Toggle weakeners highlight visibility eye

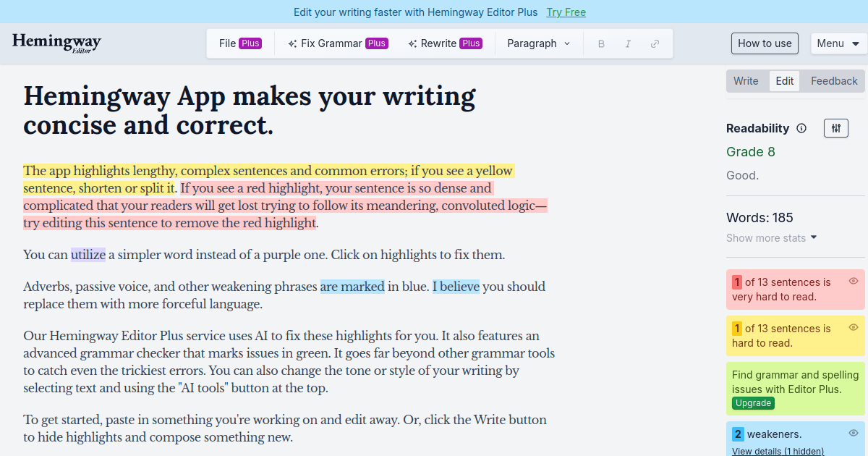(854, 433)
